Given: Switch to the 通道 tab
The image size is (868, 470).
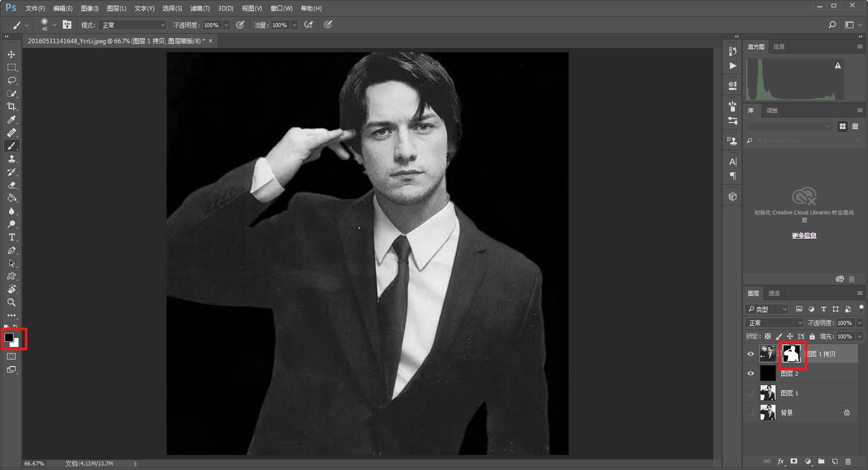Looking at the screenshot, I should [774, 293].
